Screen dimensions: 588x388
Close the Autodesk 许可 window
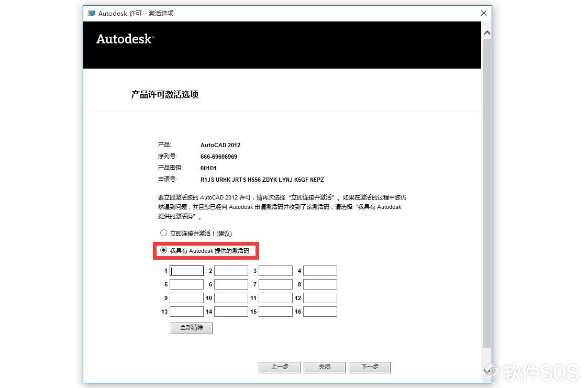click(484, 13)
